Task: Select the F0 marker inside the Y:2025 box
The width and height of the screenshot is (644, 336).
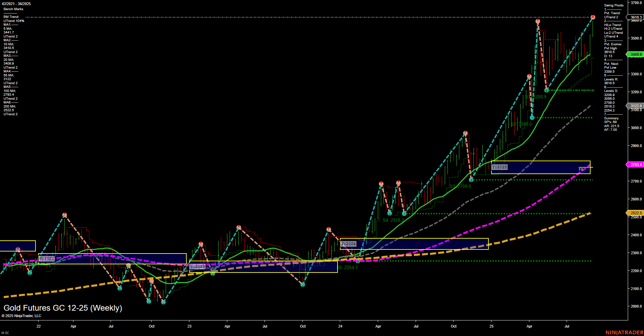Action: coord(581,169)
